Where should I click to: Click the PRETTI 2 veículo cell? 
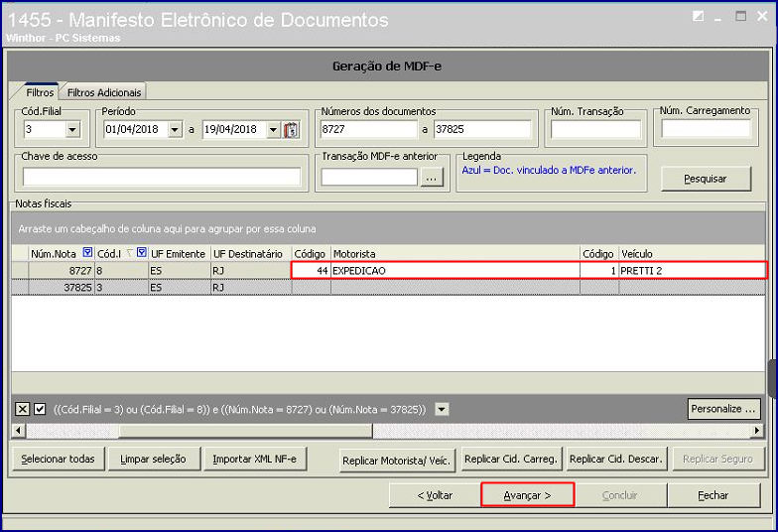[x=692, y=270]
